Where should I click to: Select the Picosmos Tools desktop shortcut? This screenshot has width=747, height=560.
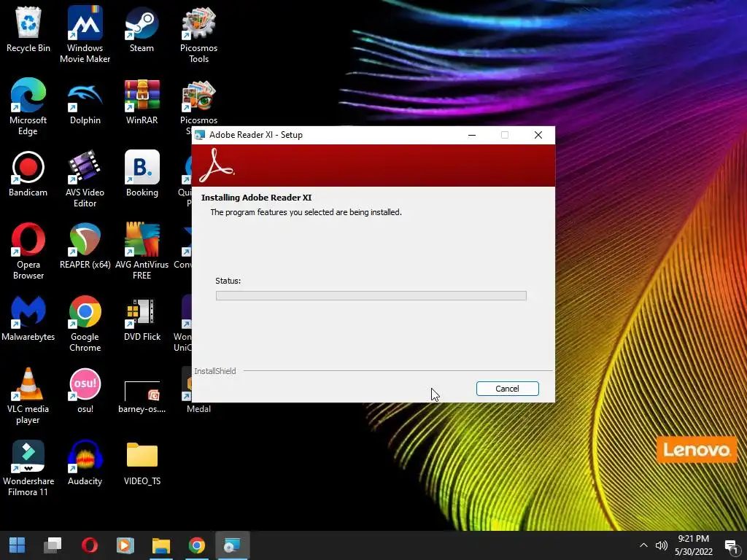(x=198, y=35)
